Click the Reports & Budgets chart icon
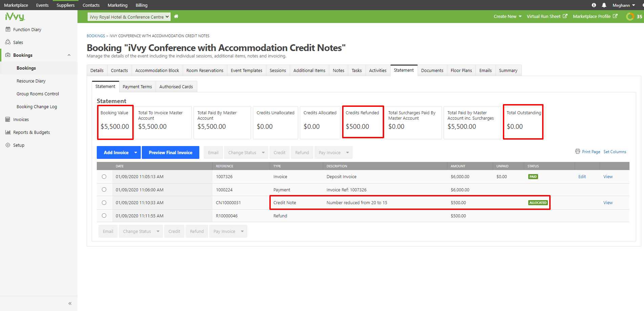644x311 pixels. tap(8, 132)
